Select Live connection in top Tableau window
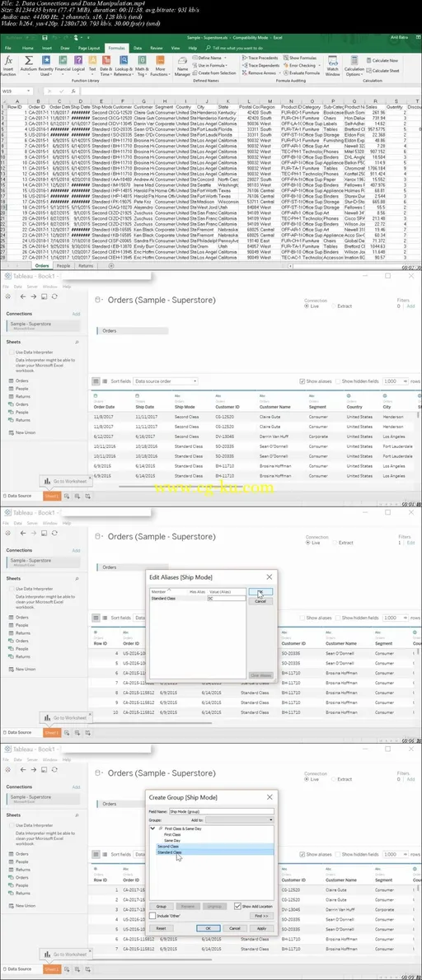 click(x=312, y=307)
